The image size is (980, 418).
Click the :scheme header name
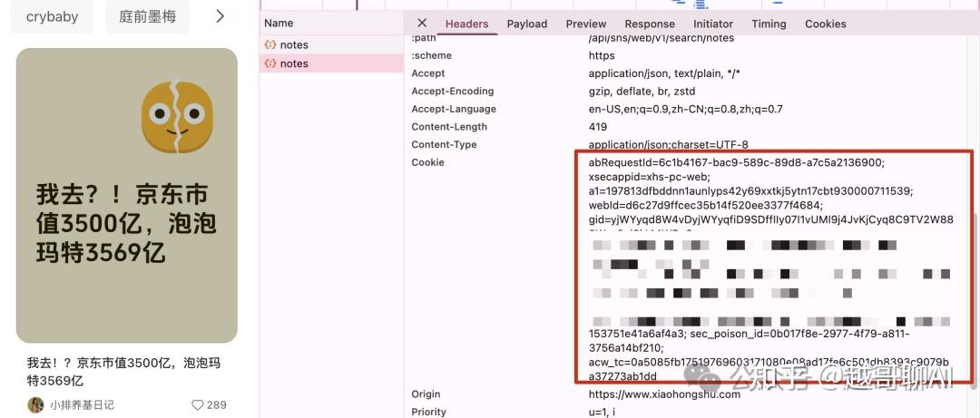[431, 55]
